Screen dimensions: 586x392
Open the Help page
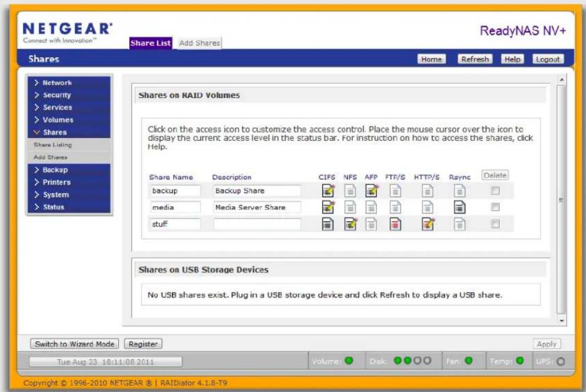pos(513,59)
